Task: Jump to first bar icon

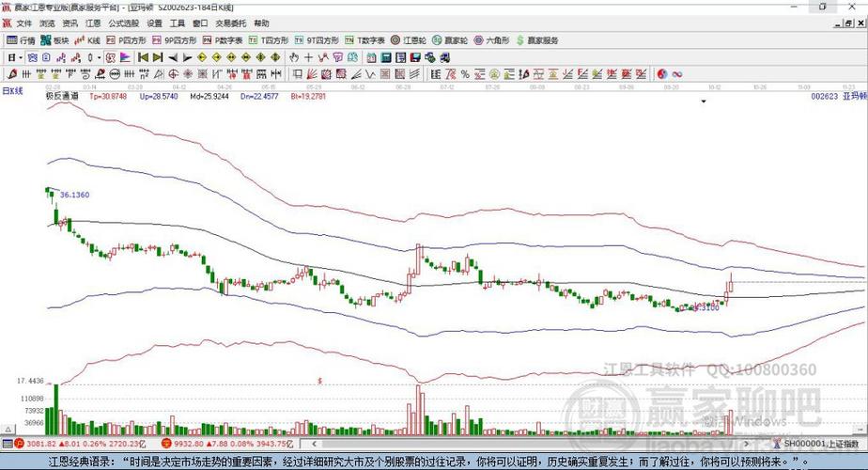Action: tap(143, 57)
